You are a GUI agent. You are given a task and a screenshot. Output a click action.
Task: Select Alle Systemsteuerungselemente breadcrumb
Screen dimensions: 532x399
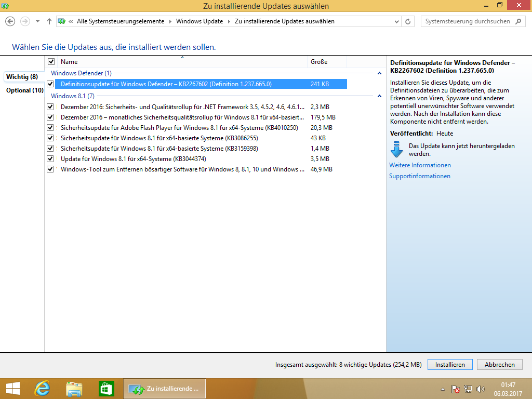[x=121, y=21]
